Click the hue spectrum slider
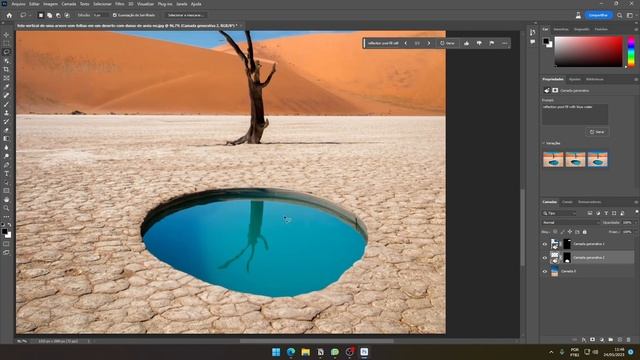This screenshot has width=640, height=360. click(631, 51)
